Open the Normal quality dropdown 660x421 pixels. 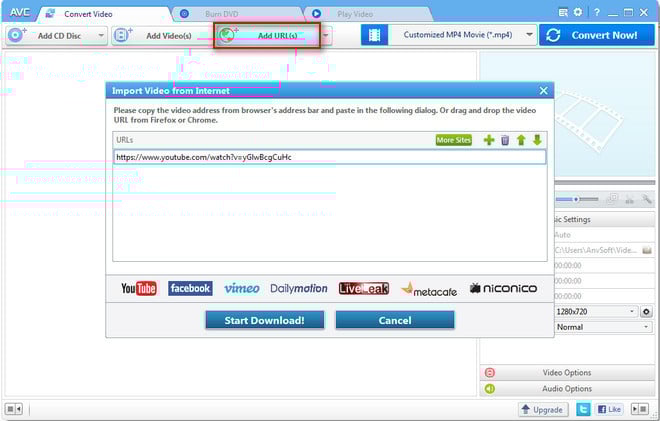(603, 327)
